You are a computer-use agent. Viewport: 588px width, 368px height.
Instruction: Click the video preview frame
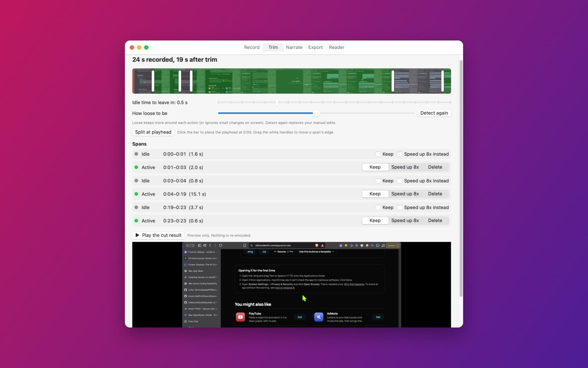pyautogui.click(x=292, y=284)
